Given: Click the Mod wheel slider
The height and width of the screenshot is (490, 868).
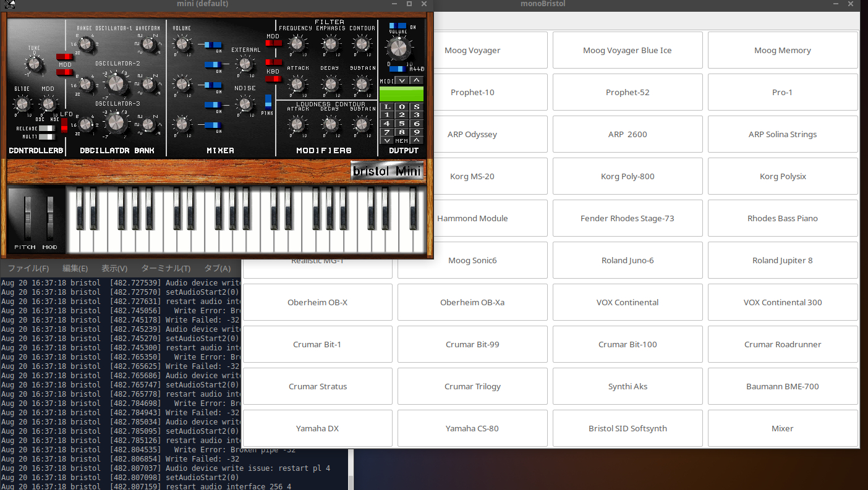Looking at the screenshot, I should [49, 218].
